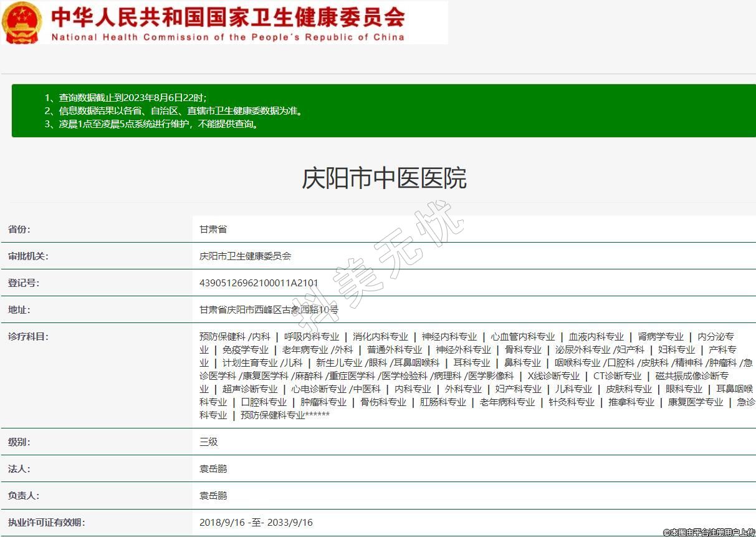This screenshot has width=756, height=537.
Task: Select the 审批机关 row label
Action: click(27, 256)
